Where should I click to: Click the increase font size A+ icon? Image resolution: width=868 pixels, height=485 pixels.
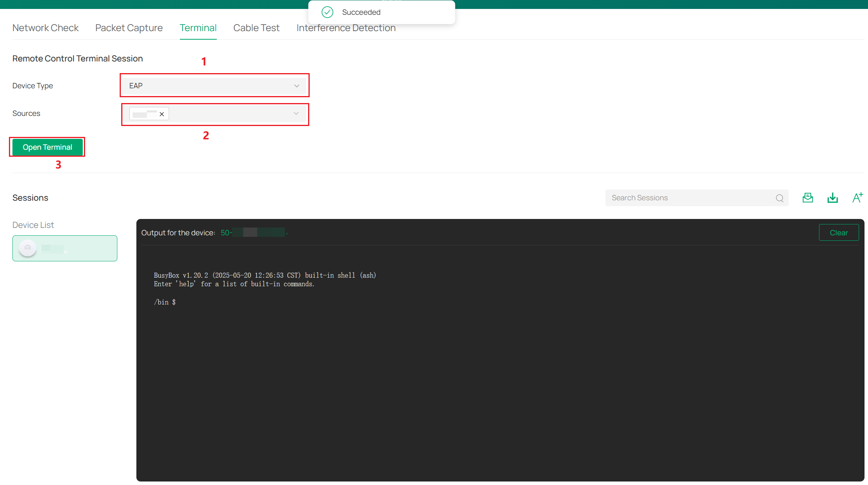coord(858,198)
